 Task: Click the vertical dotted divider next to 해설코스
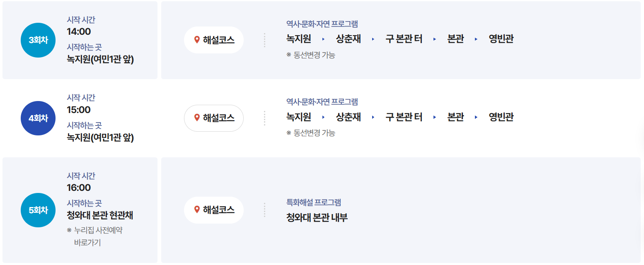(x=264, y=40)
